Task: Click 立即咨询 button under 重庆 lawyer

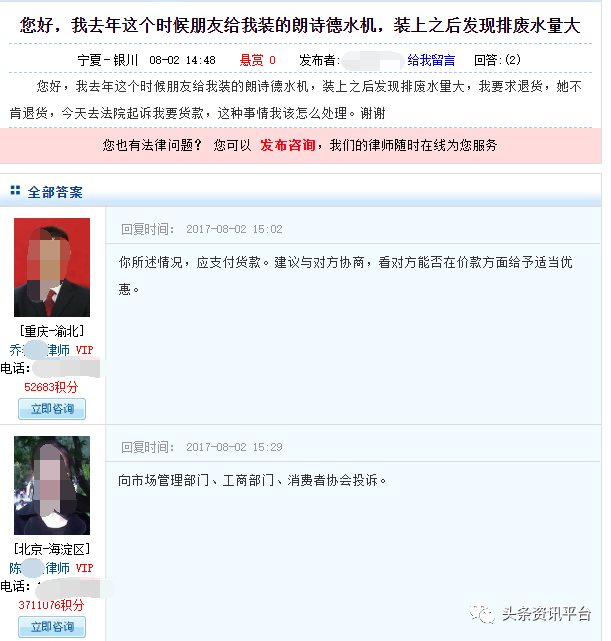Action: (x=52, y=409)
